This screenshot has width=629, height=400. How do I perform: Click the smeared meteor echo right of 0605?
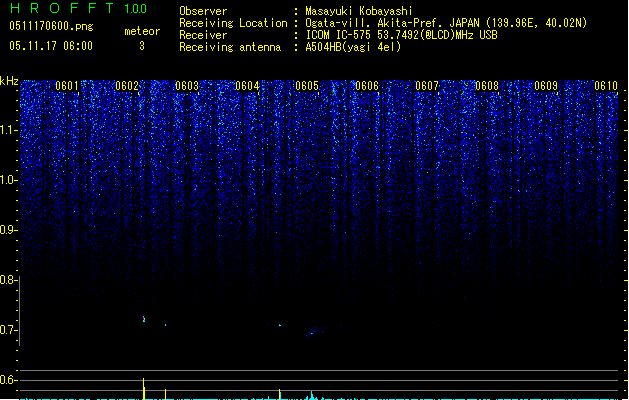click(314, 333)
